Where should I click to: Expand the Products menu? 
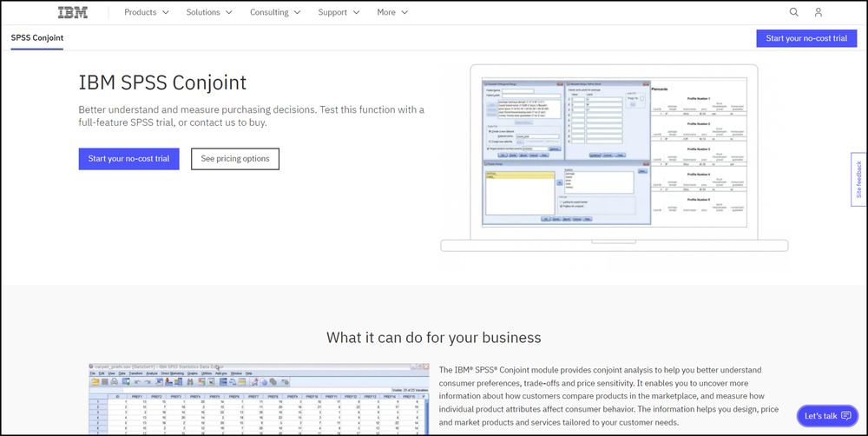pos(146,12)
